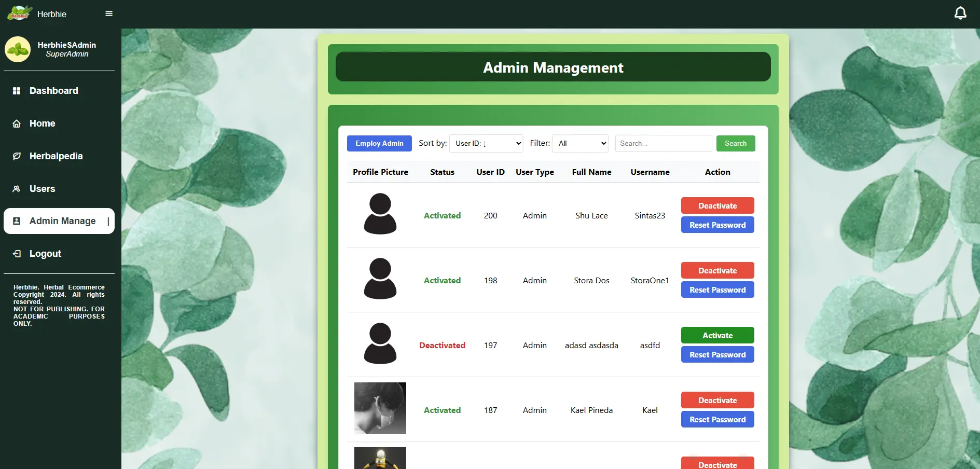Click the username StoraOne1
Screen dimensions: 980x469
tap(650, 280)
